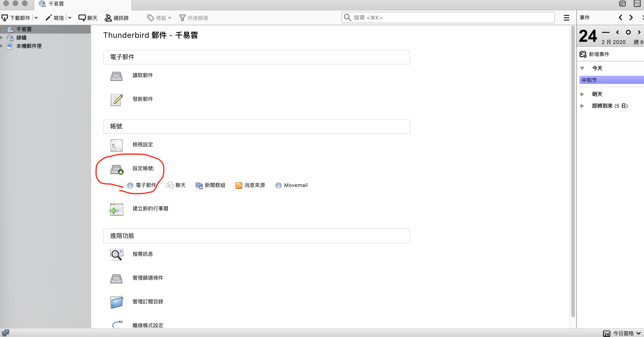This screenshot has height=337, width=644.
Task: Click the 綠蟻 account icon
Action: pyautogui.click(x=10, y=38)
